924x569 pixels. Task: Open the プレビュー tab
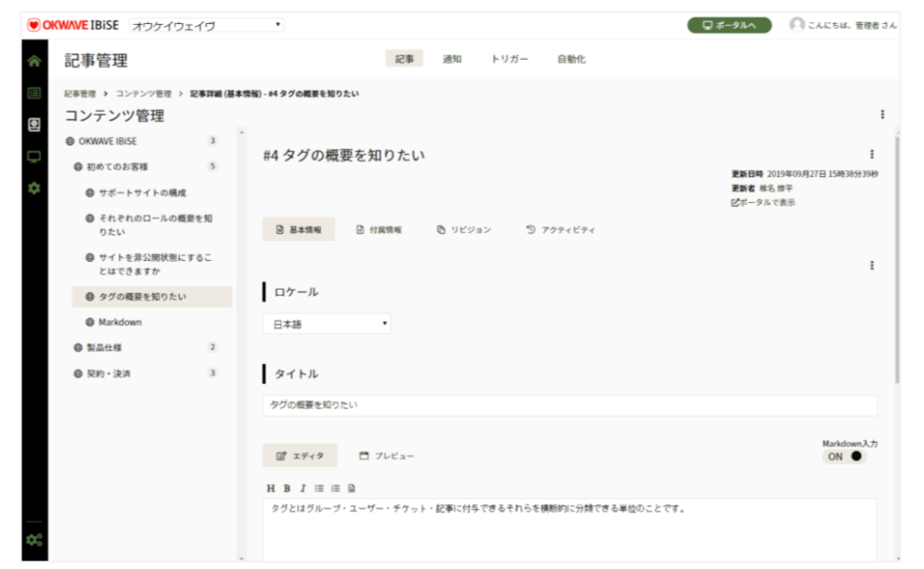pyautogui.click(x=387, y=455)
